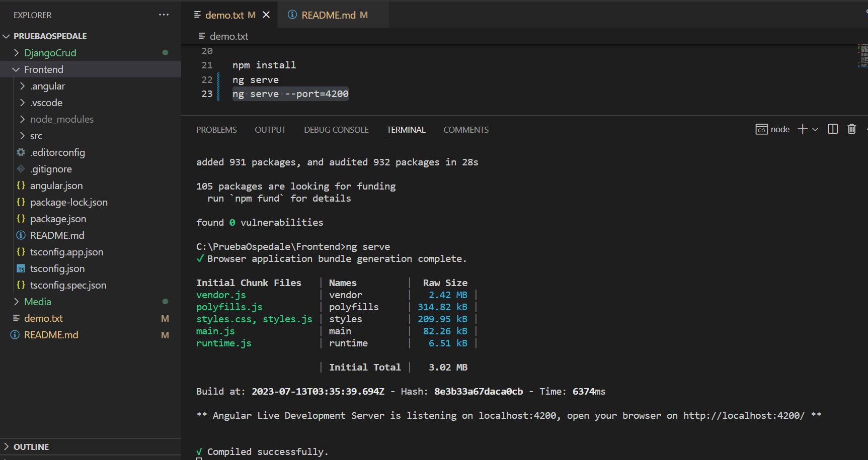Click 'Compiled successfully.' terminal line

(x=268, y=452)
